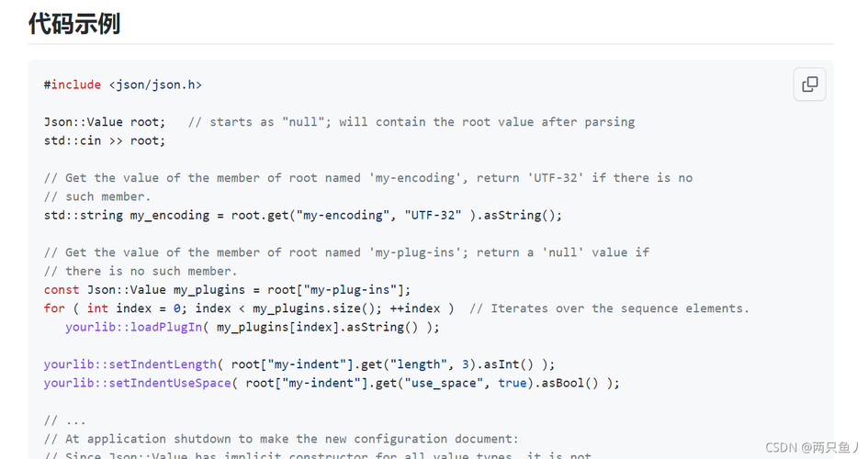Click the 'std::cin >> root;' line

click(105, 140)
